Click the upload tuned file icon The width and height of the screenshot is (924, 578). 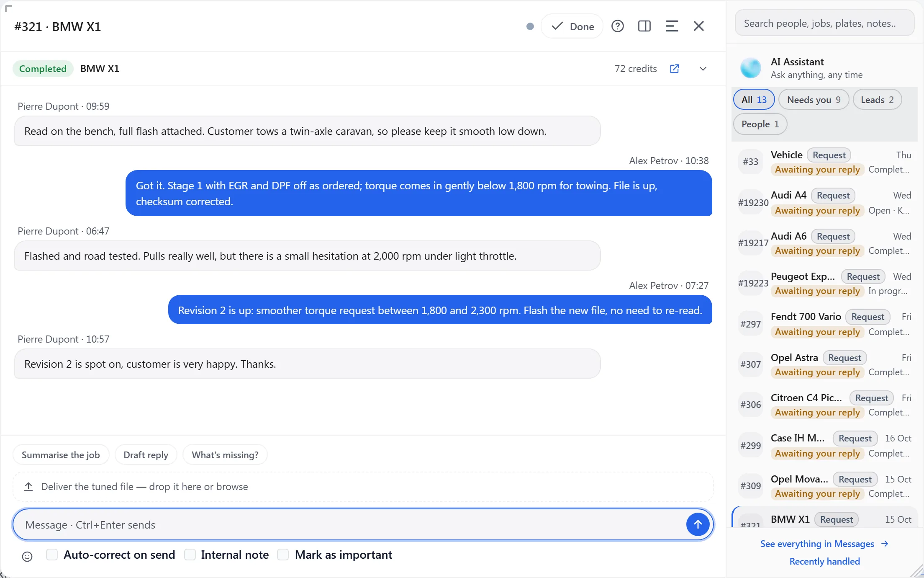click(x=28, y=487)
